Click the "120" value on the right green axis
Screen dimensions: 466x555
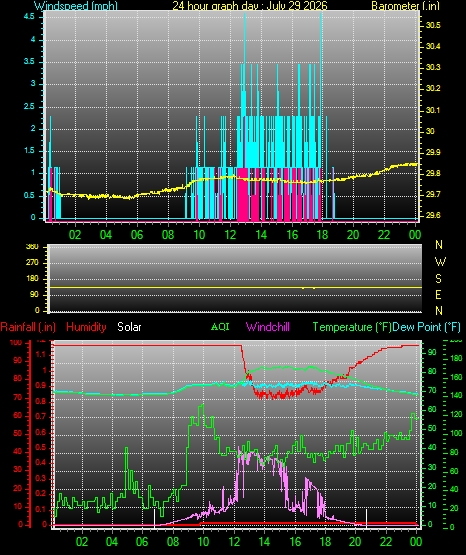pos(456,414)
